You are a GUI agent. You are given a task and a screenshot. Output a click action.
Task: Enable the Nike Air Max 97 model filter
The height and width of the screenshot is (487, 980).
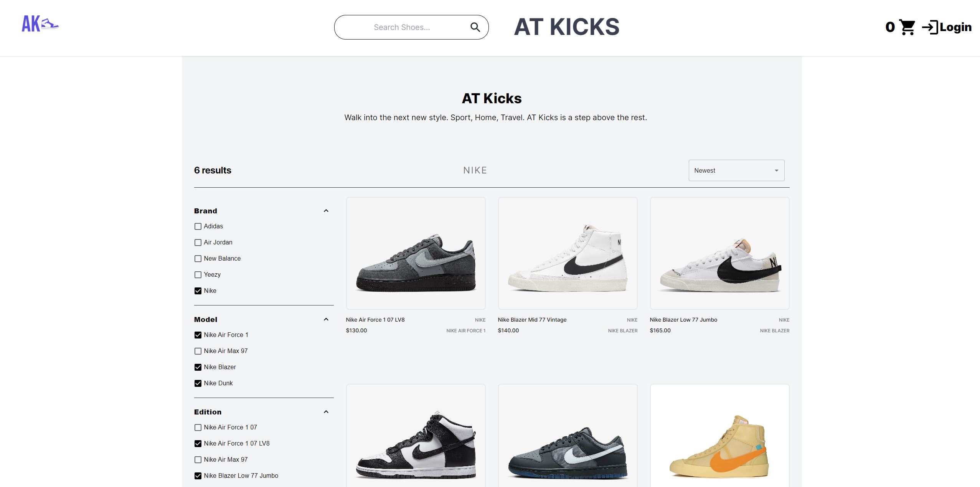click(x=198, y=351)
